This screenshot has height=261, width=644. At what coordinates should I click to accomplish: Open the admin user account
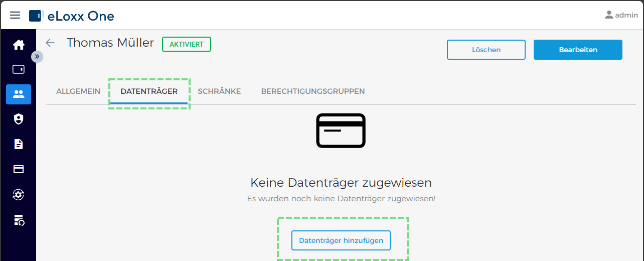point(621,15)
